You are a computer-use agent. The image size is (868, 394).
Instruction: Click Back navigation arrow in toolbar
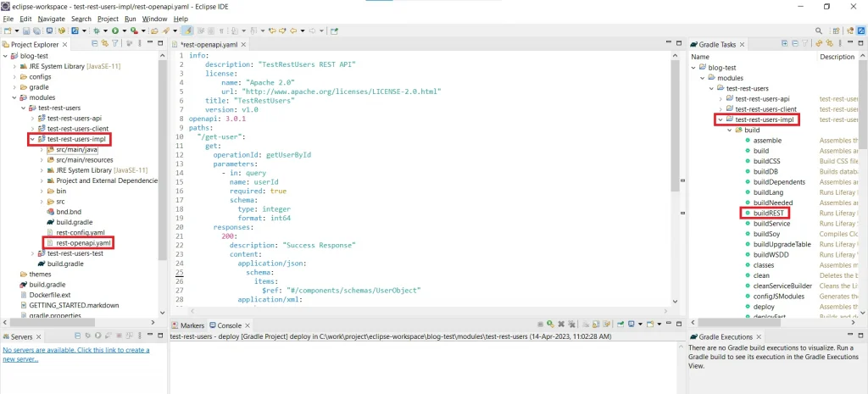pyautogui.click(x=293, y=31)
